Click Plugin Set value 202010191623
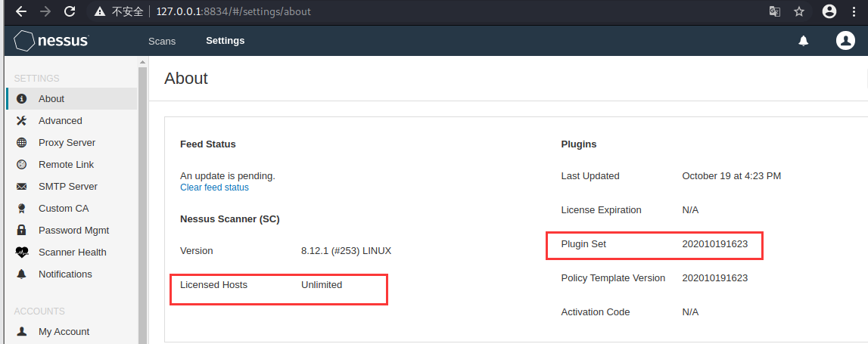 [x=714, y=244]
